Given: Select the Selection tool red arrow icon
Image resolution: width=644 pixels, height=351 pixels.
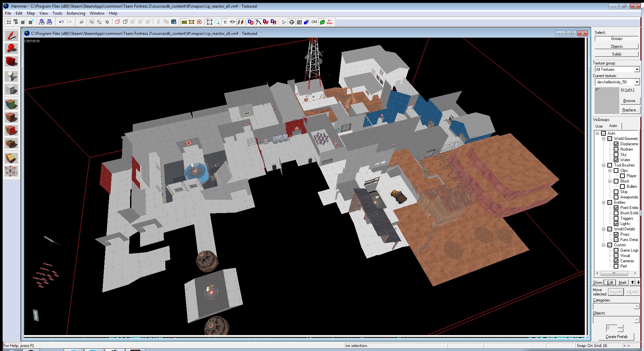Looking at the screenshot, I should [11, 36].
